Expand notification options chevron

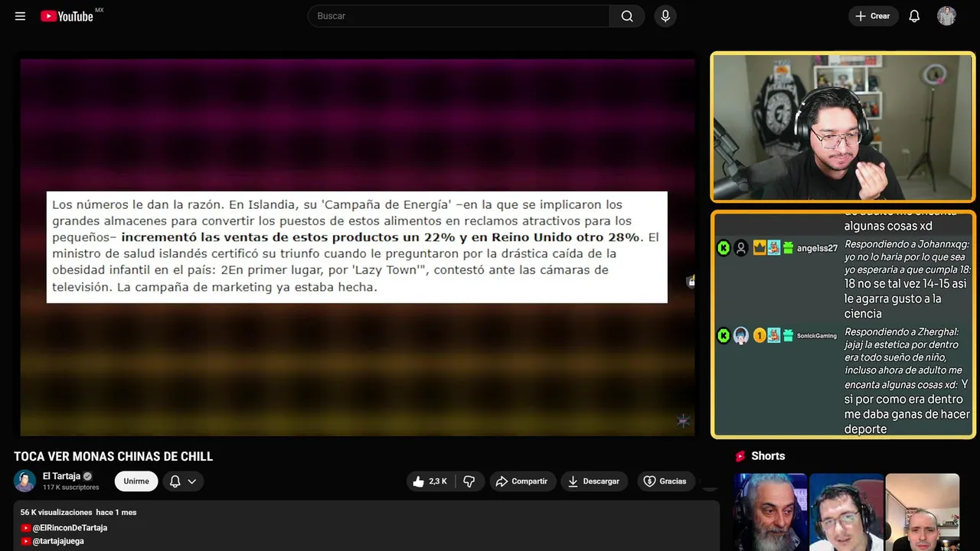(192, 481)
